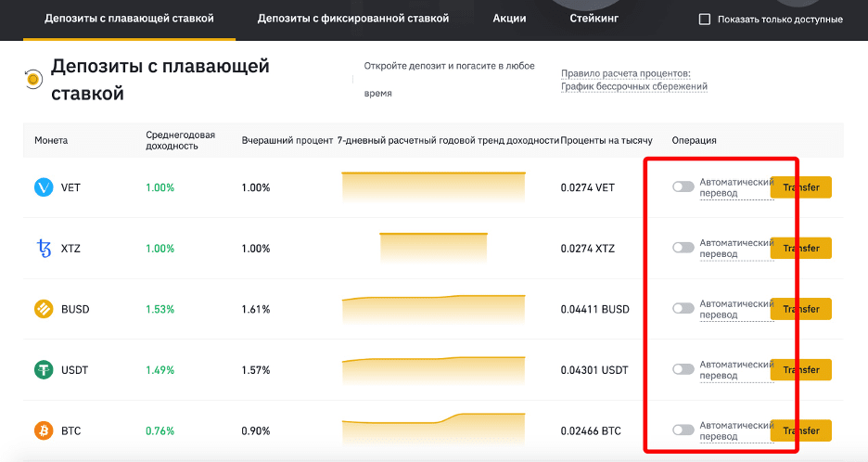The height and width of the screenshot is (462, 868).
Task: Click the Transfer button for XTZ
Action: pos(801,249)
